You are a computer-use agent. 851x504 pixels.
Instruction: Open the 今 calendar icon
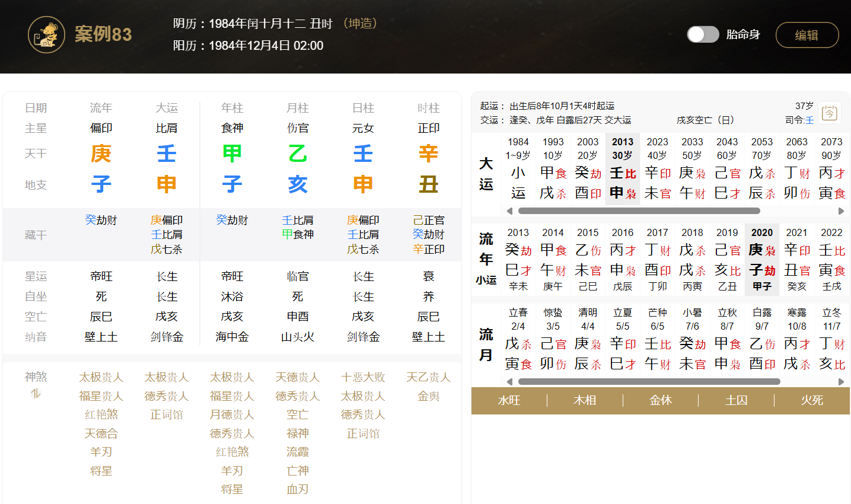[829, 113]
